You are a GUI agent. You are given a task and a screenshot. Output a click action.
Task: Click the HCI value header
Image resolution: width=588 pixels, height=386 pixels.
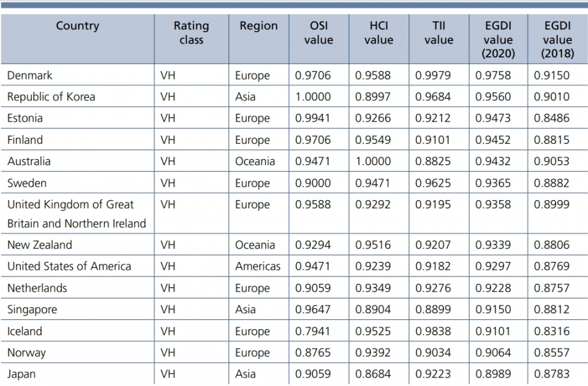tap(379, 33)
